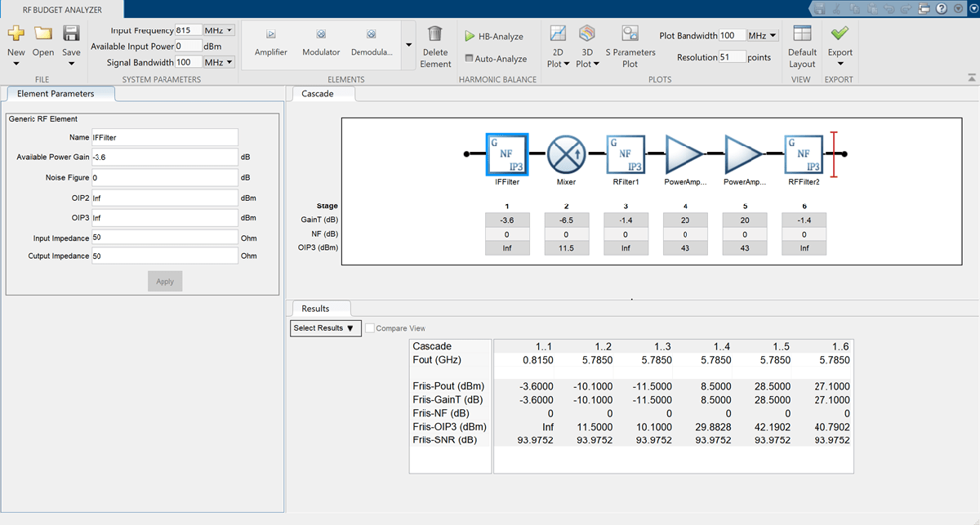Restore the Default Layout view

pos(802,34)
